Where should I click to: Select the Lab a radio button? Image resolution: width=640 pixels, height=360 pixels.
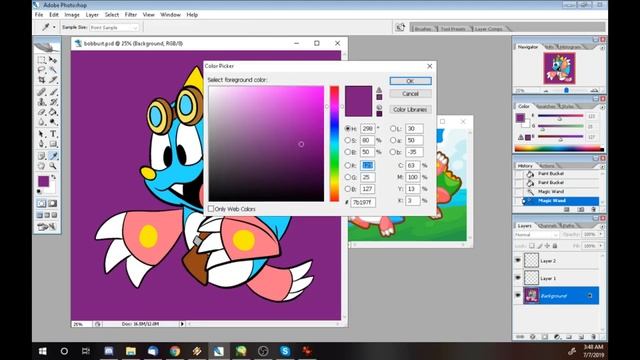393,140
